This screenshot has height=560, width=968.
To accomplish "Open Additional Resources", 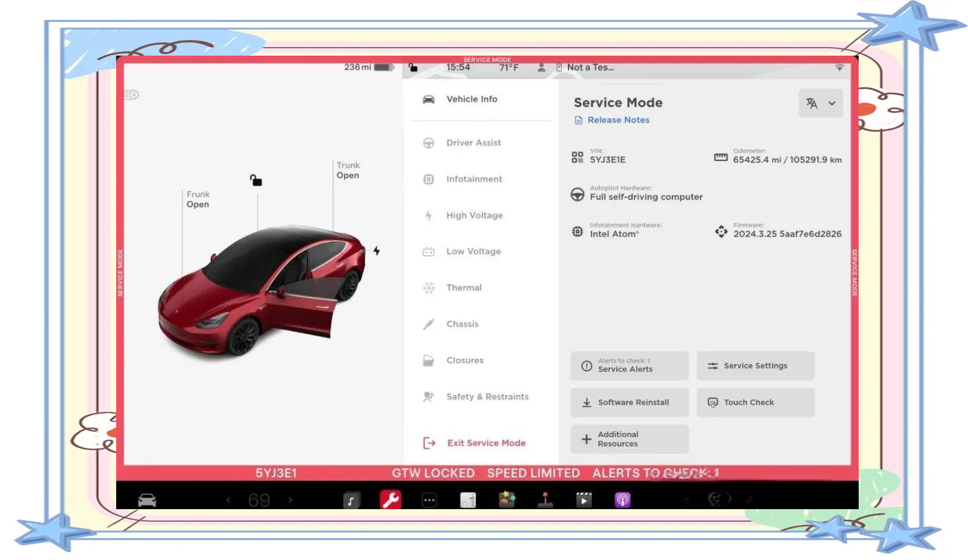I will 629,439.
